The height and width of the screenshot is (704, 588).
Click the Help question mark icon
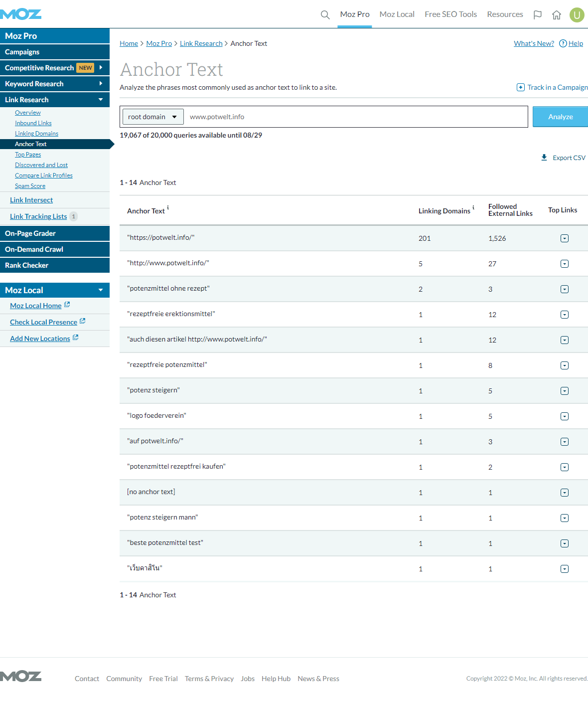click(x=563, y=43)
